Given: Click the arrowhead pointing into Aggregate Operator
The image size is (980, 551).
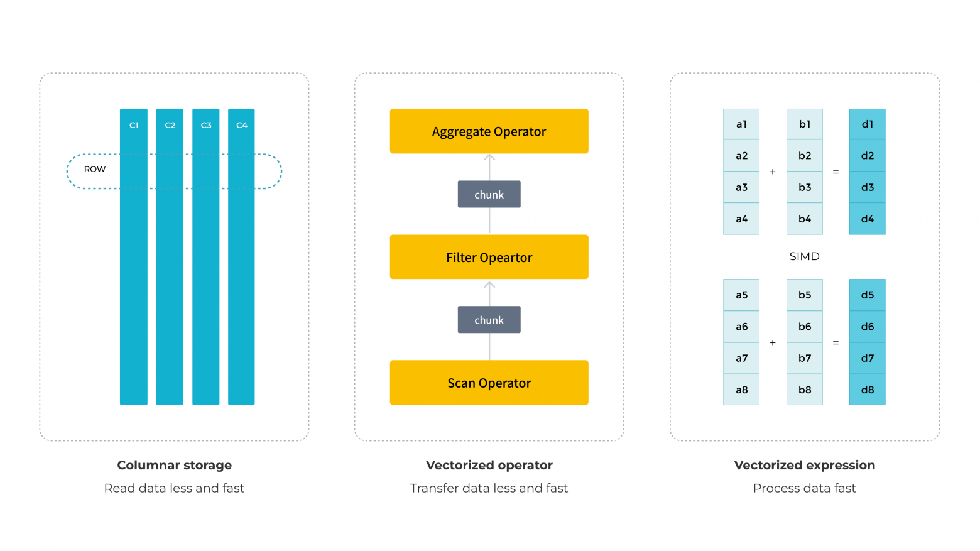Looking at the screenshot, I should pos(489,157).
